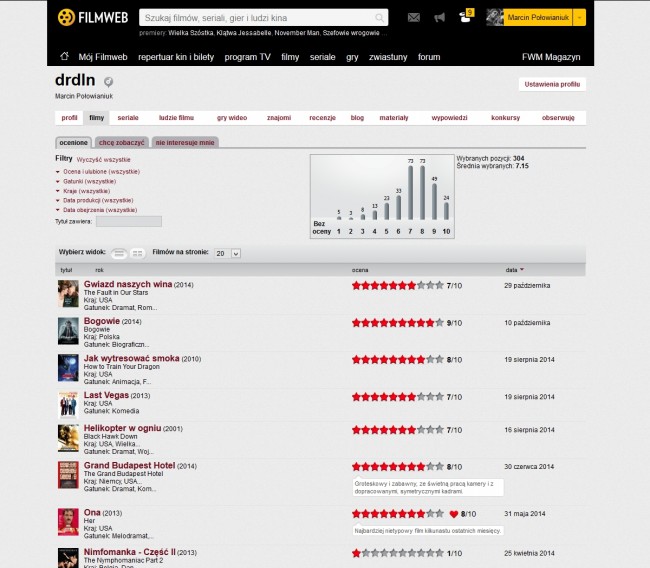Open the messages envelope icon
This screenshot has height=568, width=650.
[413, 17]
